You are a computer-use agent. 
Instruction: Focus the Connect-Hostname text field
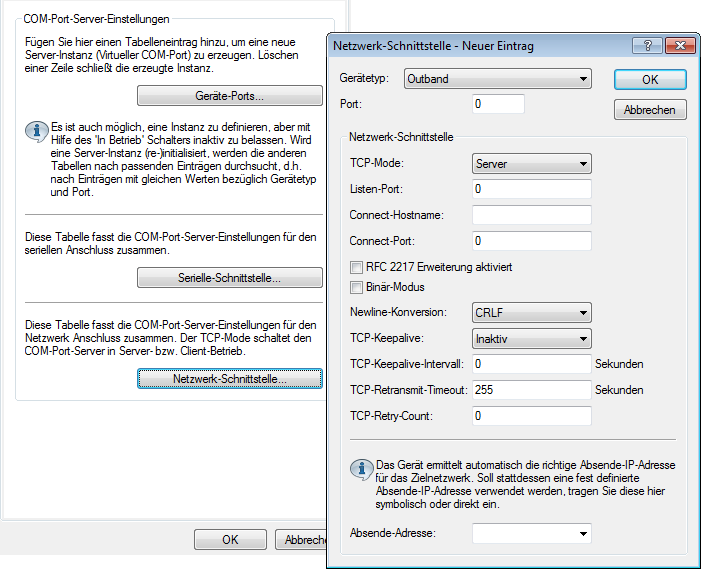tap(531, 215)
